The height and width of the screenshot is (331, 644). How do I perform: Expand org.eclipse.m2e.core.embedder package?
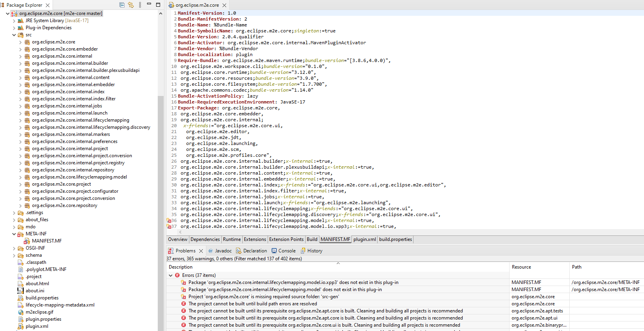pos(21,49)
